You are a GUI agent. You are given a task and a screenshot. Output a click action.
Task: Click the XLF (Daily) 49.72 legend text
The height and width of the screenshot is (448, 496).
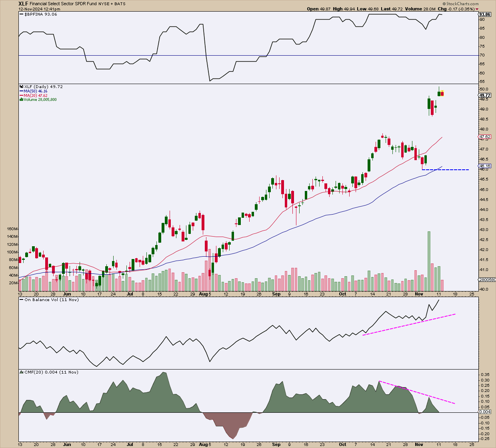coord(44,86)
